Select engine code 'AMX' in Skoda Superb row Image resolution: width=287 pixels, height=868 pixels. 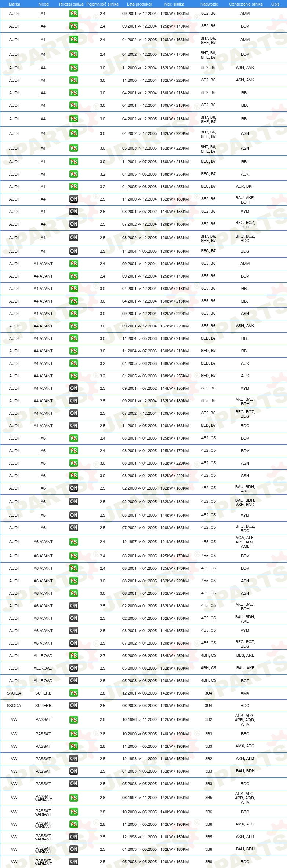(x=245, y=693)
